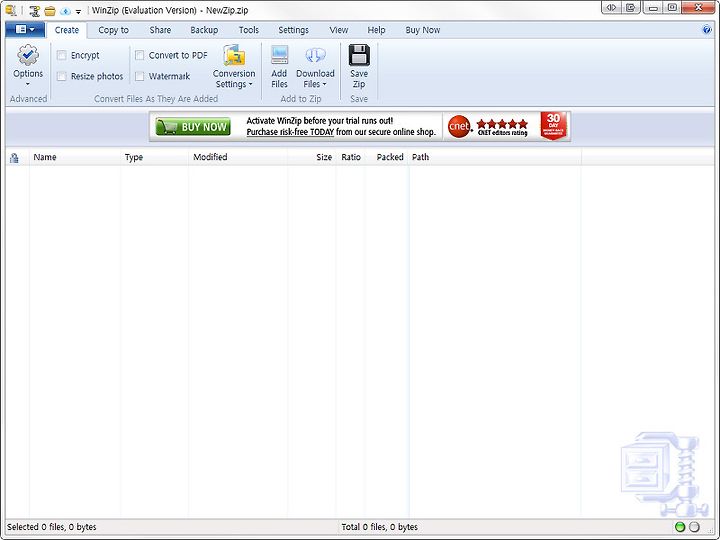This screenshot has width=720, height=540.
Task: Enable the Resize photos checkbox
Action: coord(62,76)
